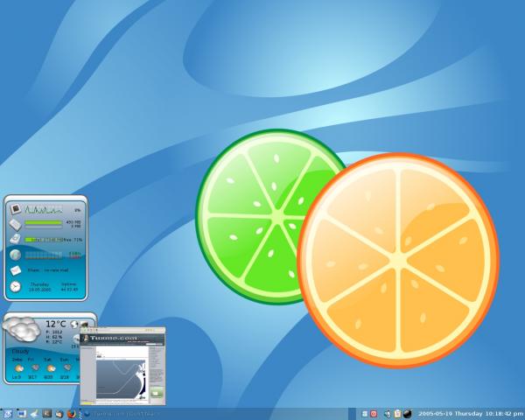Viewport: 525px width, 420px height.
Task: Click the Tuxmo.com browser window preview thumbnail
Action: click(122, 366)
